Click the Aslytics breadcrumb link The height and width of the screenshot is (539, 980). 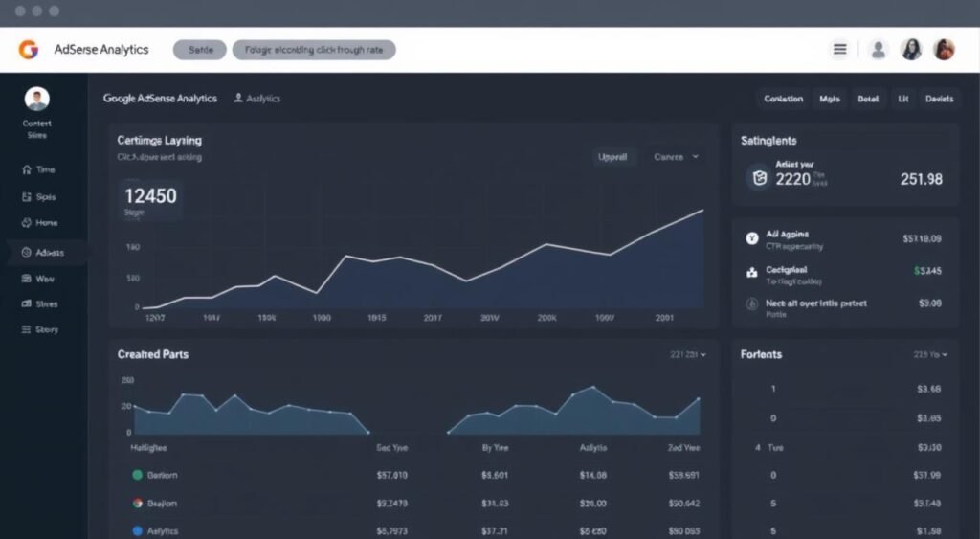263,99
